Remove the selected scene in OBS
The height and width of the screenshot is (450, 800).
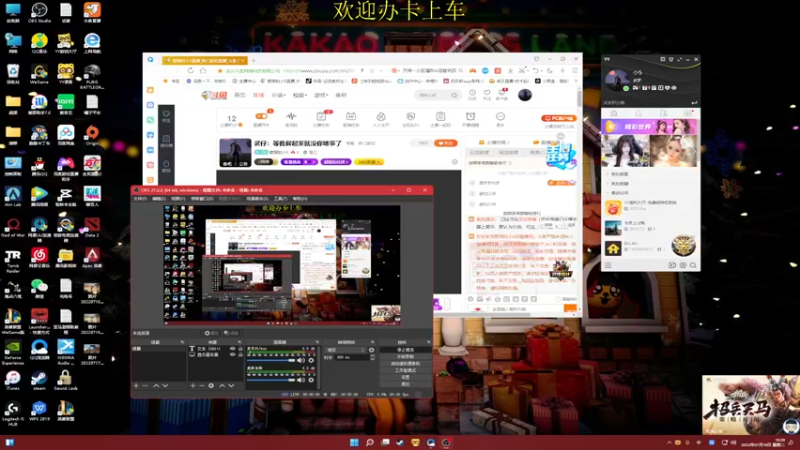145,386
